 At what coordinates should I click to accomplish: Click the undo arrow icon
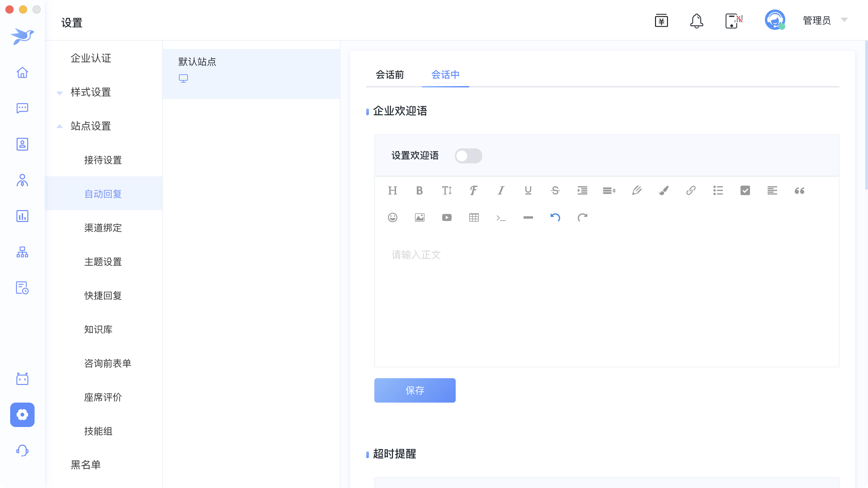[x=555, y=218]
